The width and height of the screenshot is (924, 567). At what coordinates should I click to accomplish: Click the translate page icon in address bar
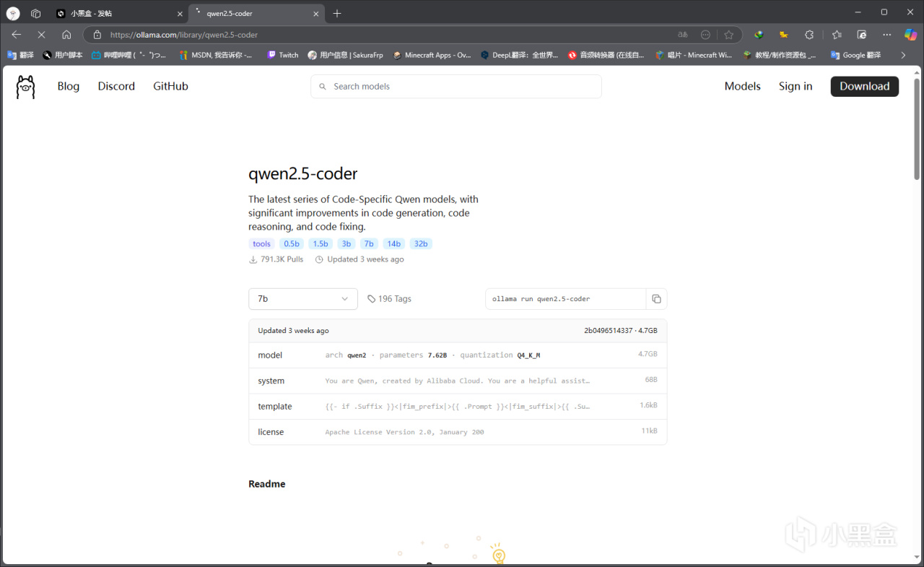point(683,35)
